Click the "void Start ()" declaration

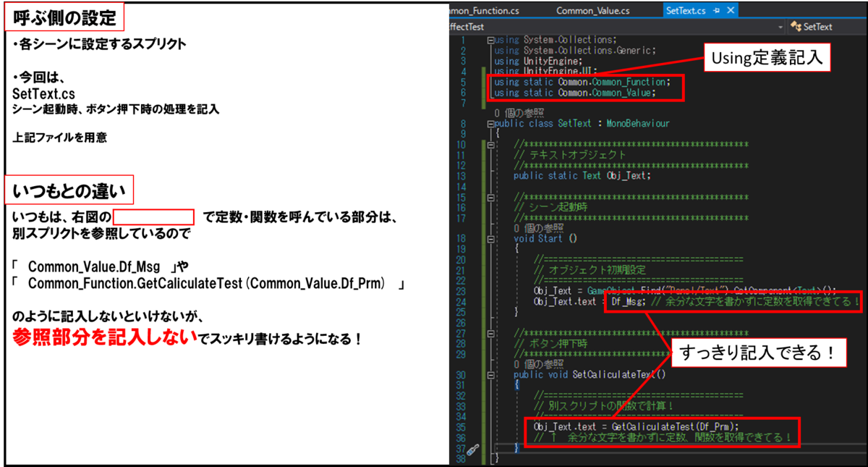pos(545,238)
